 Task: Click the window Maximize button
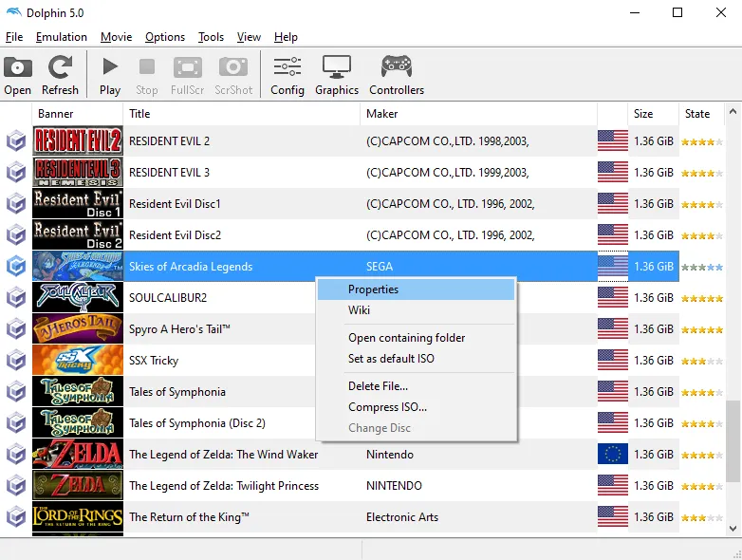(677, 12)
